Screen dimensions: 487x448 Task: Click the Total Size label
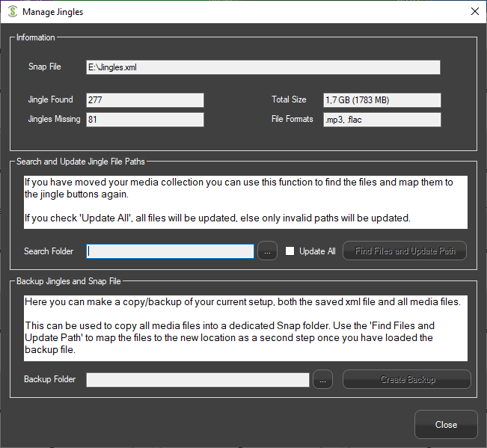[x=289, y=99]
